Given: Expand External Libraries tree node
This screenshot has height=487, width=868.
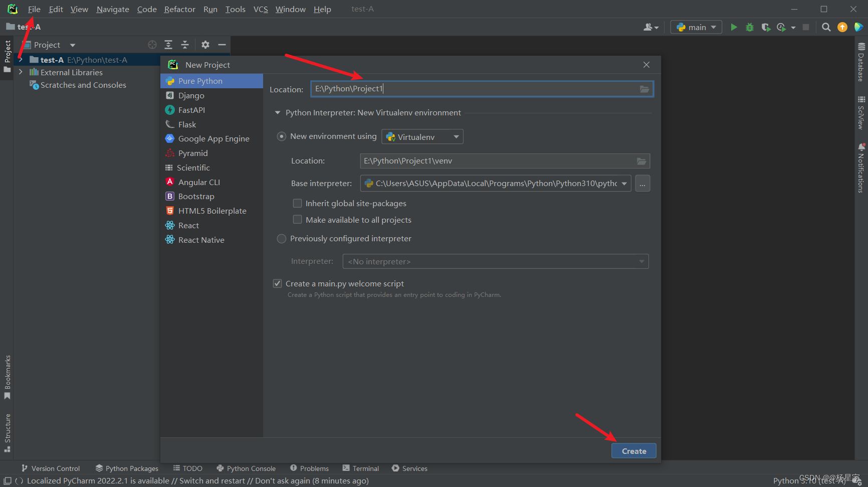Looking at the screenshot, I should pos(21,72).
